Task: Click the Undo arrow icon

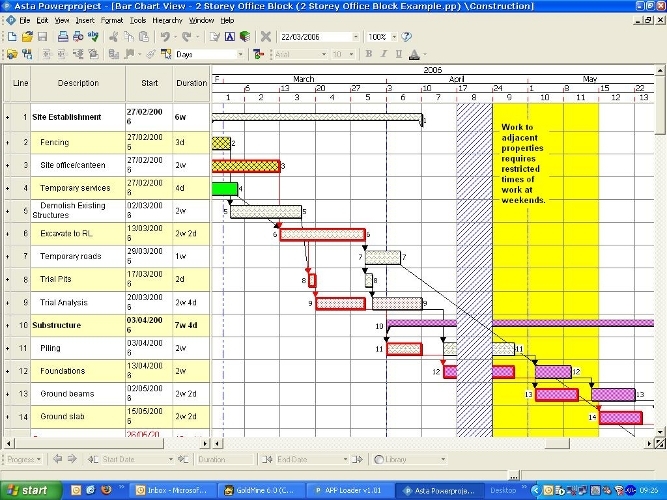Action: point(166,37)
